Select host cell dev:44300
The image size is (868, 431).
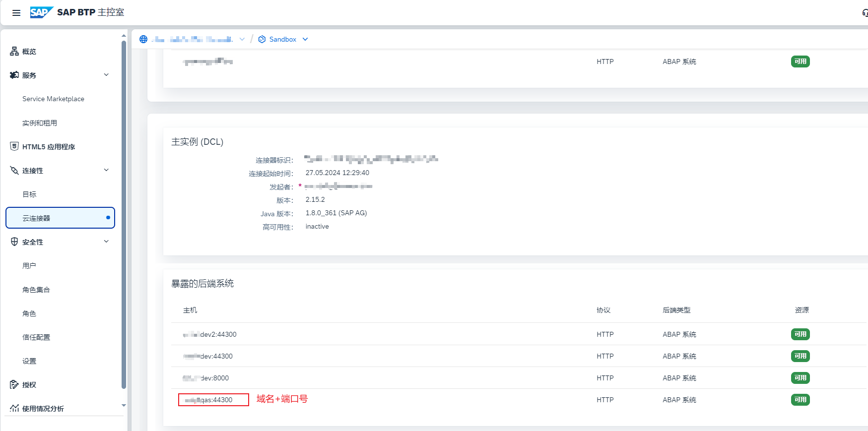(x=207, y=356)
